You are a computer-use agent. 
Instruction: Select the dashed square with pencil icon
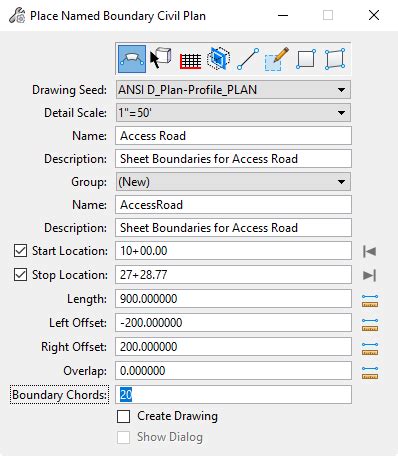click(276, 59)
